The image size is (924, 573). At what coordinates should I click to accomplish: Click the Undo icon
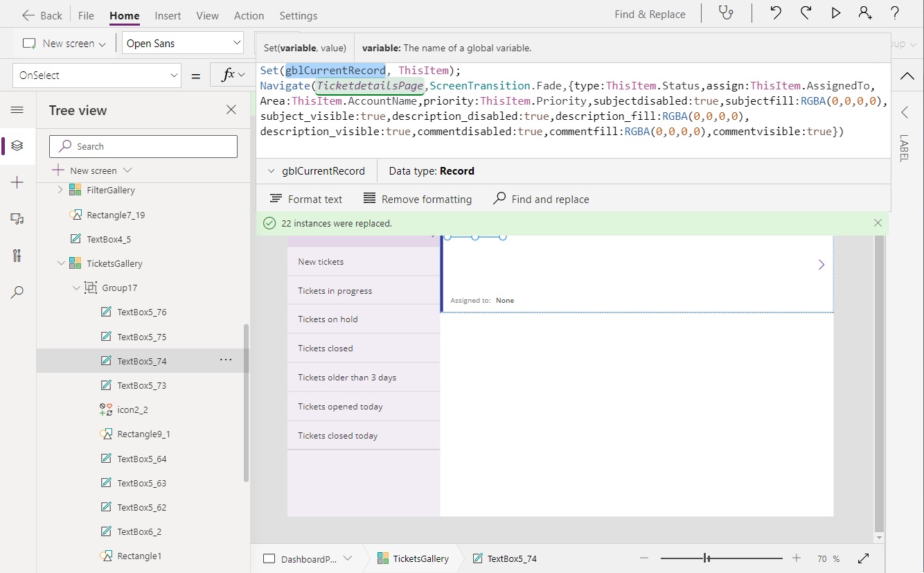[x=776, y=13]
